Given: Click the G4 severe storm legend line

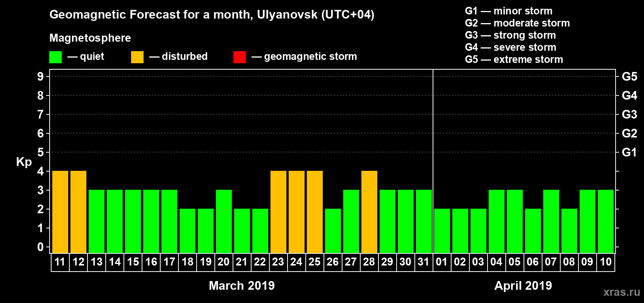Looking at the screenshot, I should click(511, 47).
